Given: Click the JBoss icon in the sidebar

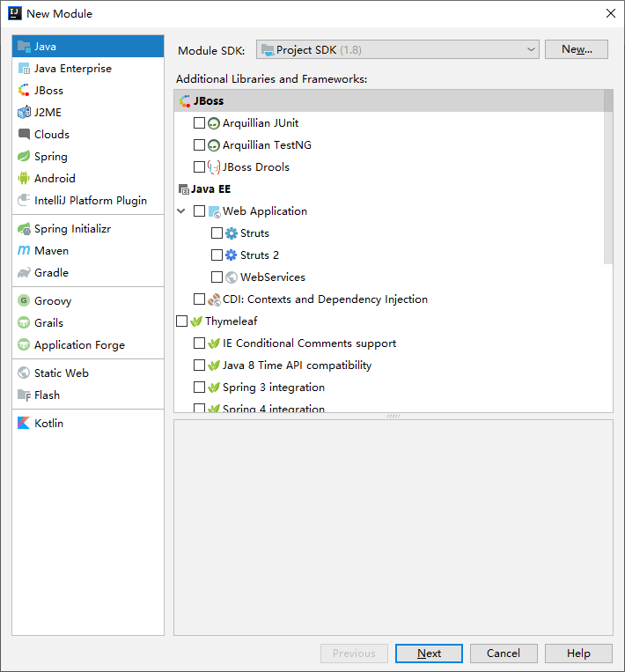Looking at the screenshot, I should click(x=25, y=91).
